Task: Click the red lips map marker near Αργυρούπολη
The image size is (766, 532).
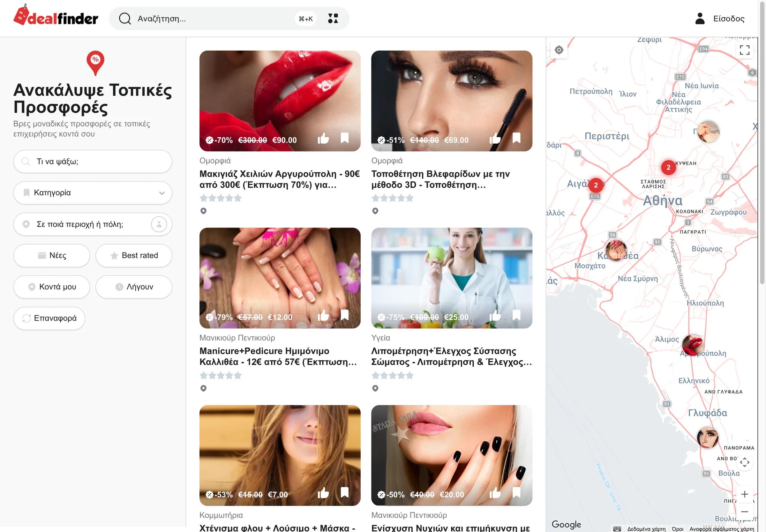Action: (693, 345)
